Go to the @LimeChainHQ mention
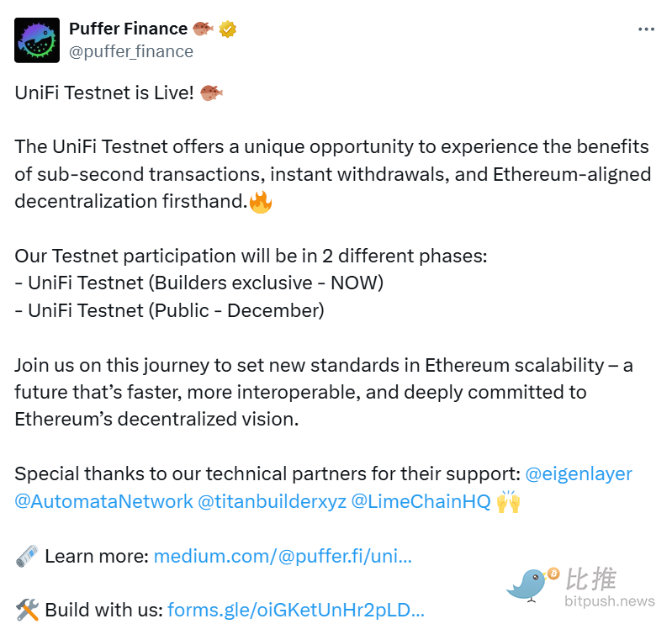 pos(420,502)
